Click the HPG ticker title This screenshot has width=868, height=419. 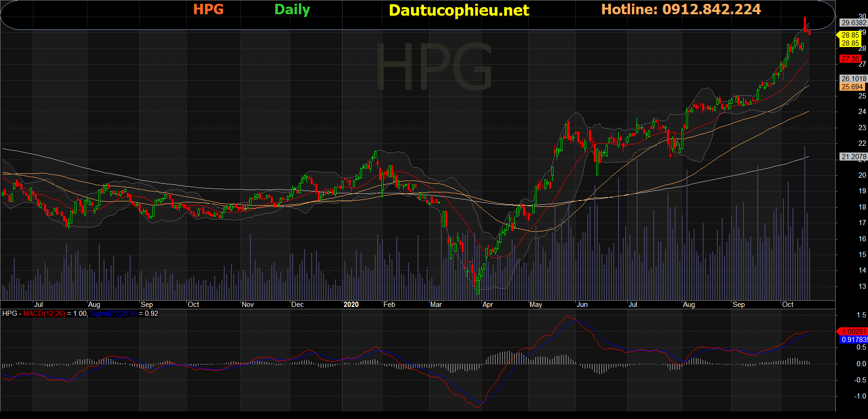click(208, 9)
